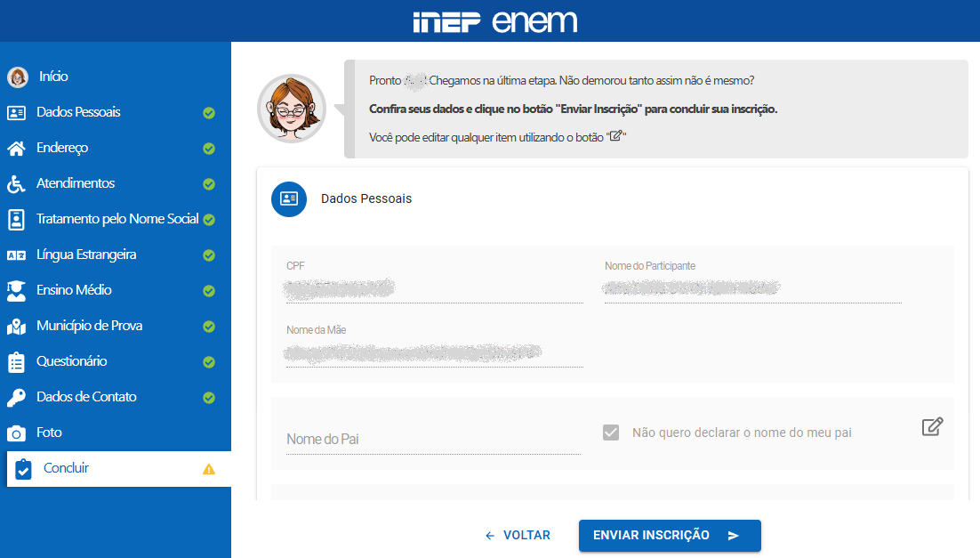
Task: Click the green checkmark next to Município de Prova
Action: pos(209,327)
